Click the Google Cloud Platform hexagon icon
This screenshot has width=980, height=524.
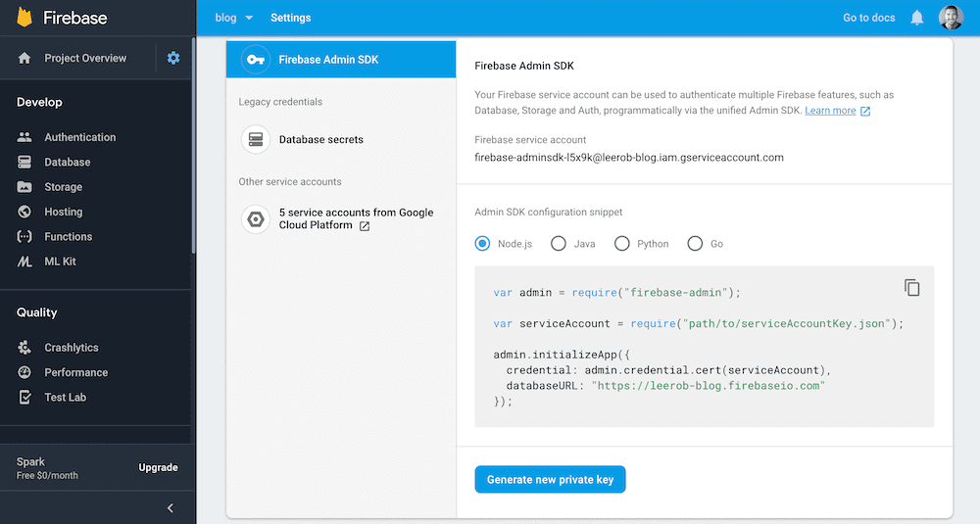[x=256, y=219]
